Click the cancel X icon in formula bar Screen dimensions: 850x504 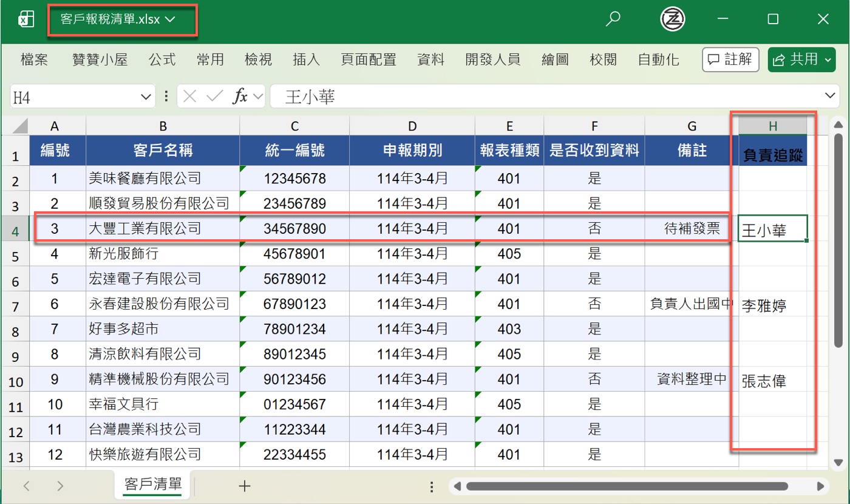190,96
